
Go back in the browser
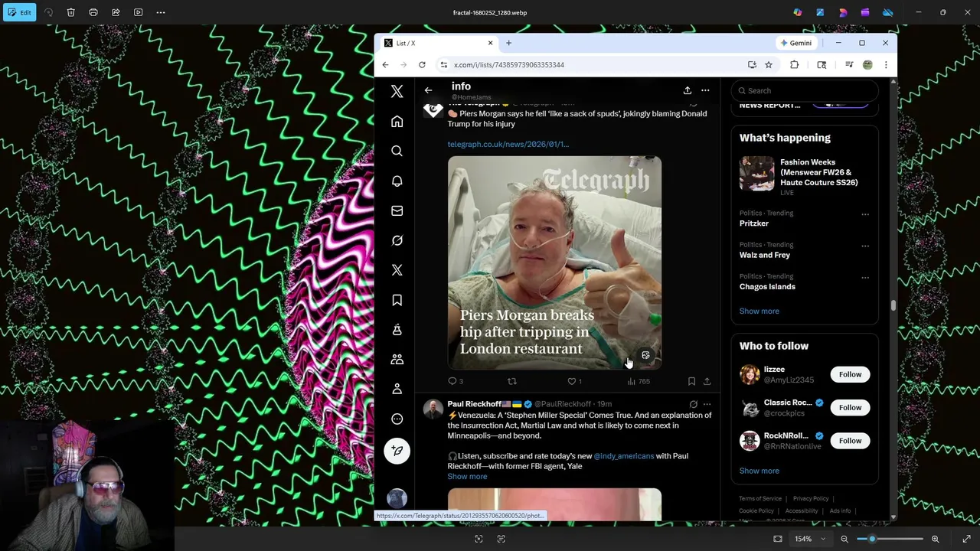pyautogui.click(x=385, y=65)
